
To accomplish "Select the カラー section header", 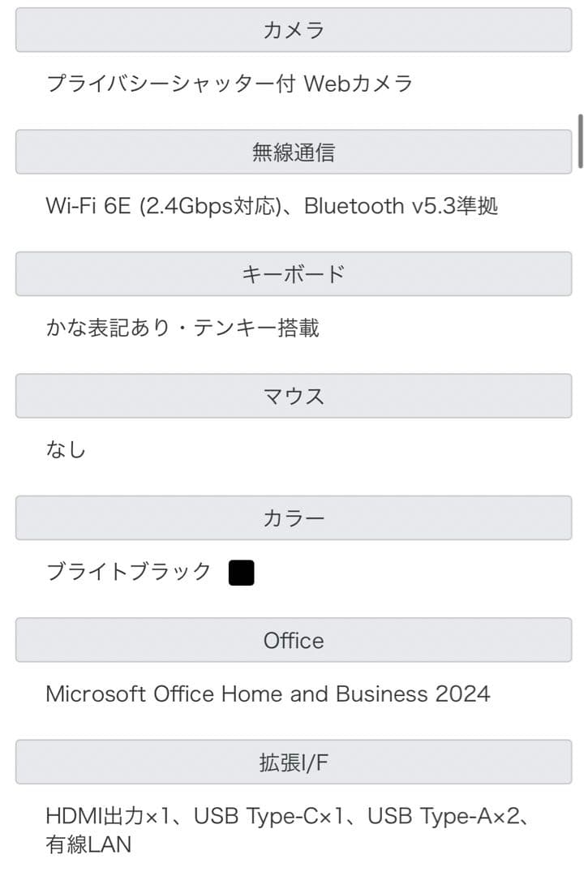I will 294,518.
